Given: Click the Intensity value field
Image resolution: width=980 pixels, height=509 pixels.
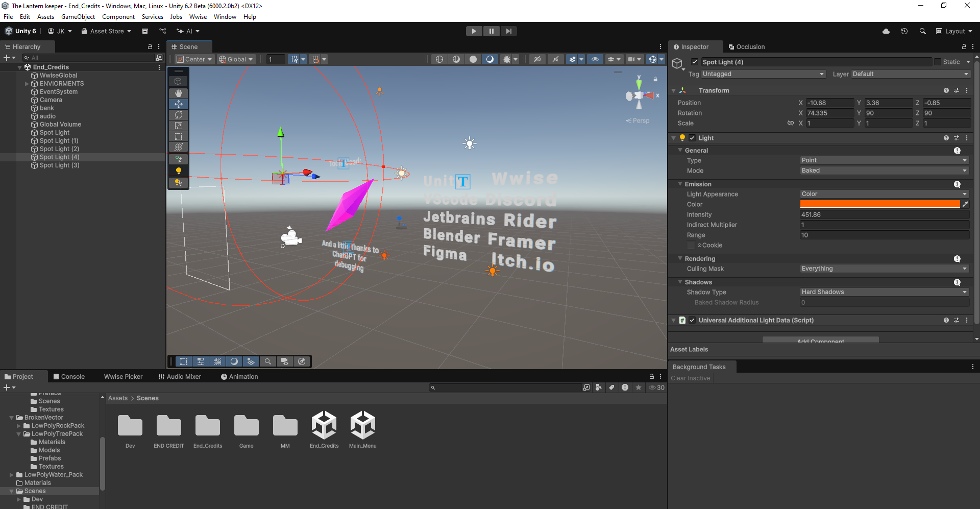Looking at the screenshot, I should point(884,214).
